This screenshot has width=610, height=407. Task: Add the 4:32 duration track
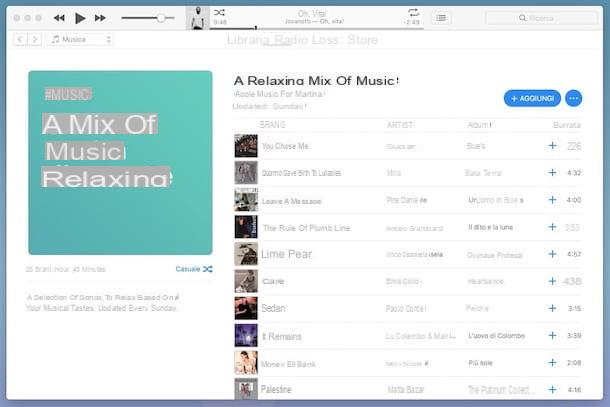[552, 173]
